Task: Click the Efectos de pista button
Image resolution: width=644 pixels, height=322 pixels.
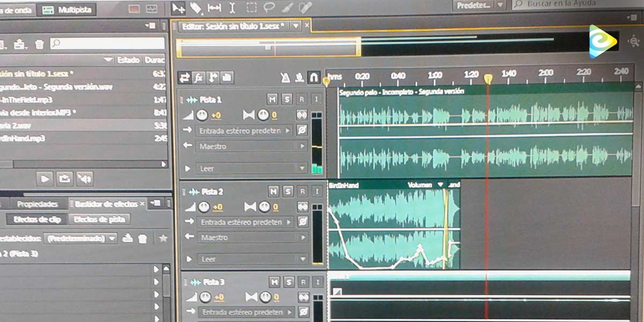Action: pos(99,219)
